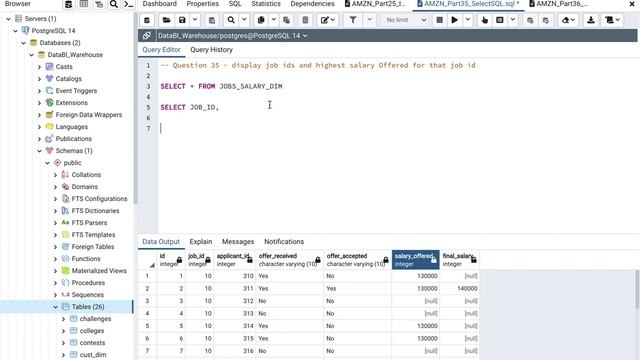Switch to the Properties tab

[x=202, y=4]
